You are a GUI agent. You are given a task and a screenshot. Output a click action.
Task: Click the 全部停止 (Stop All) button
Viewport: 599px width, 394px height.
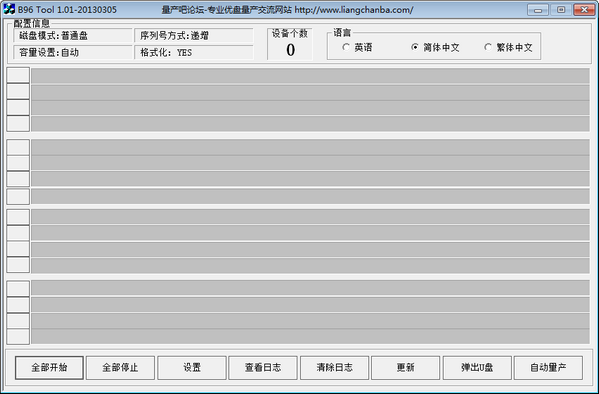pos(120,368)
